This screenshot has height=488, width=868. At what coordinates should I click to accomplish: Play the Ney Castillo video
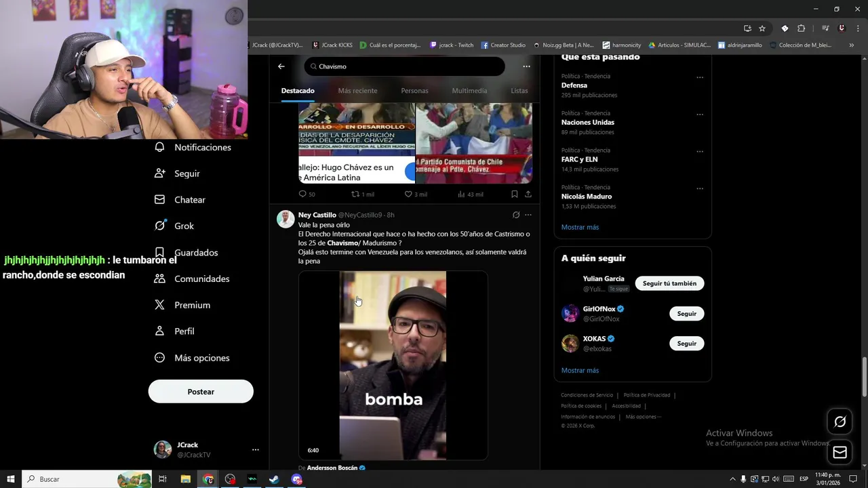coord(393,366)
